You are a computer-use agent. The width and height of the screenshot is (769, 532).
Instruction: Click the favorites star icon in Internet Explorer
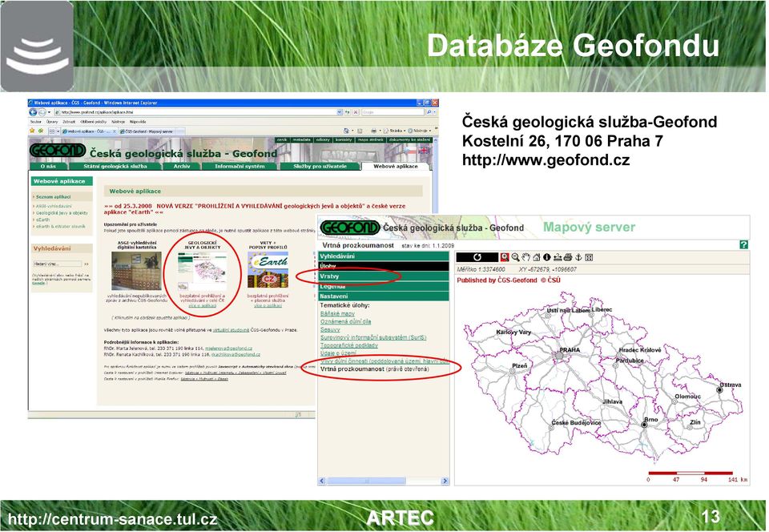click(x=32, y=131)
